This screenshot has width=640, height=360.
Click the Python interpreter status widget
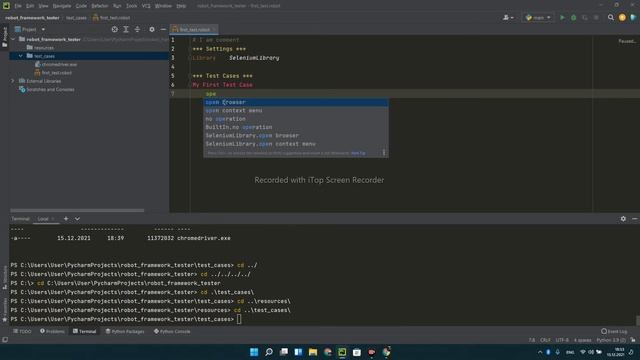coord(611,340)
